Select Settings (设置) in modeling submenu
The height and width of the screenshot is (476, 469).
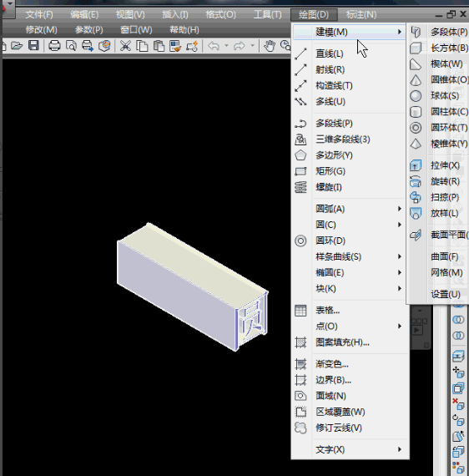(x=446, y=294)
